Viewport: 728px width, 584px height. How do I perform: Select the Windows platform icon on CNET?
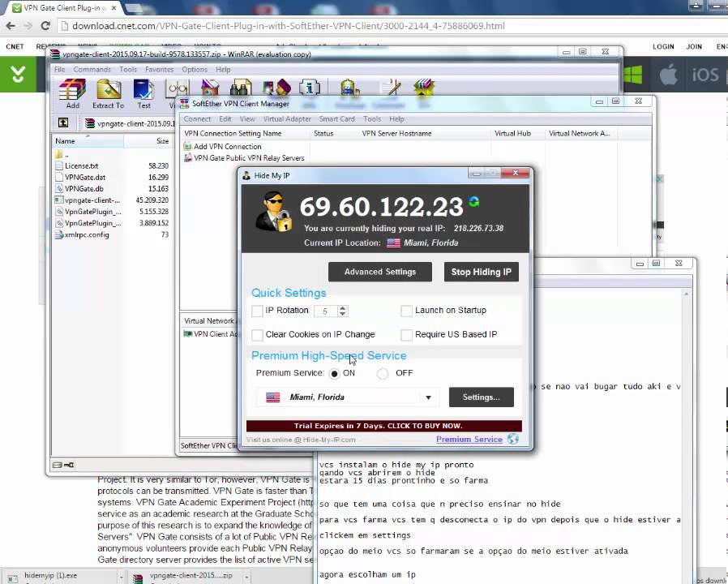point(632,75)
